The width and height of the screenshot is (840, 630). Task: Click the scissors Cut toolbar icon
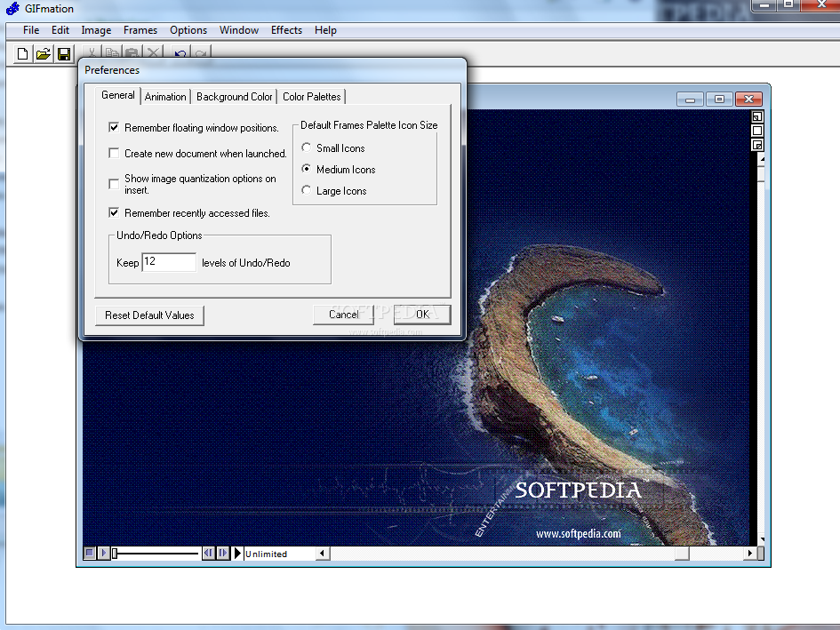click(x=92, y=52)
